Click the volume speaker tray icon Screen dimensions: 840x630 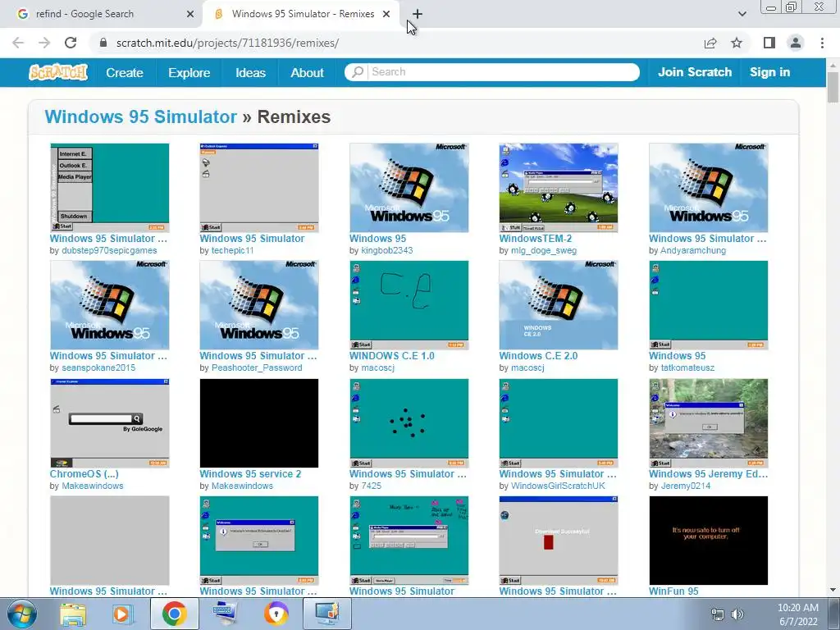(737, 614)
